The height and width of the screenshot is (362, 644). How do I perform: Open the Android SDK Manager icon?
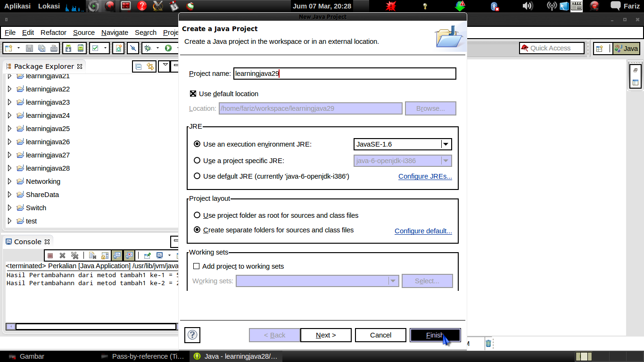(x=68, y=48)
